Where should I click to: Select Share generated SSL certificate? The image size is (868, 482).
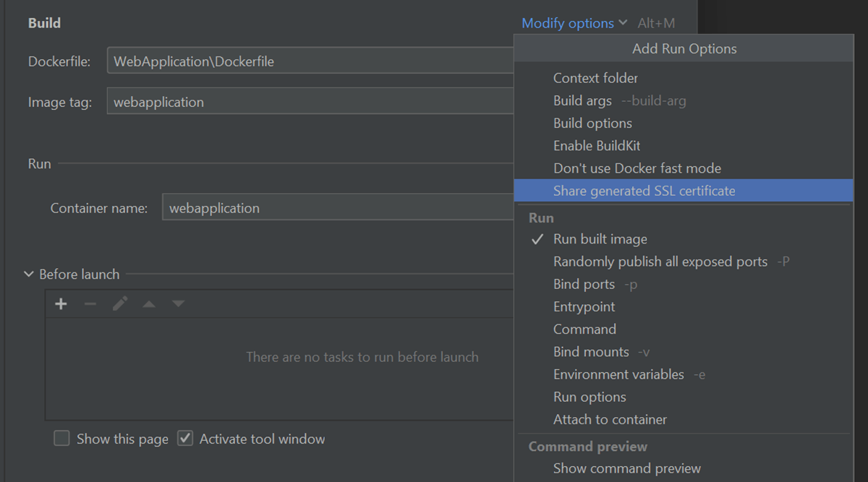coord(644,191)
